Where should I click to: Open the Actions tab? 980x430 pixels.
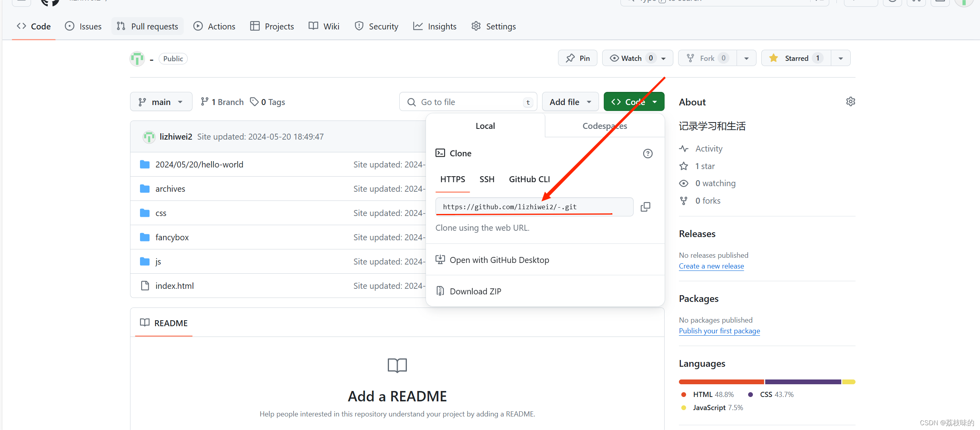pyautogui.click(x=214, y=26)
